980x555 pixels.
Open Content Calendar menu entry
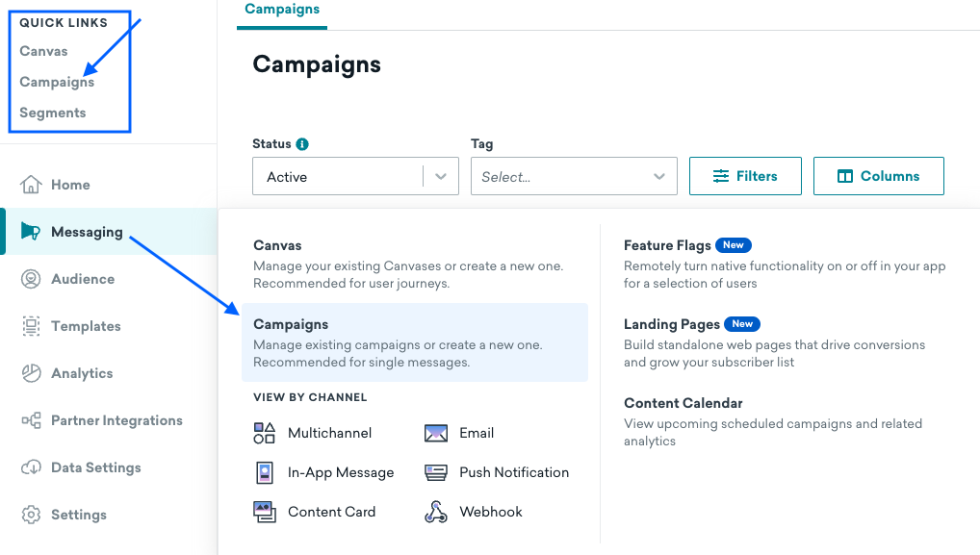(683, 403)
